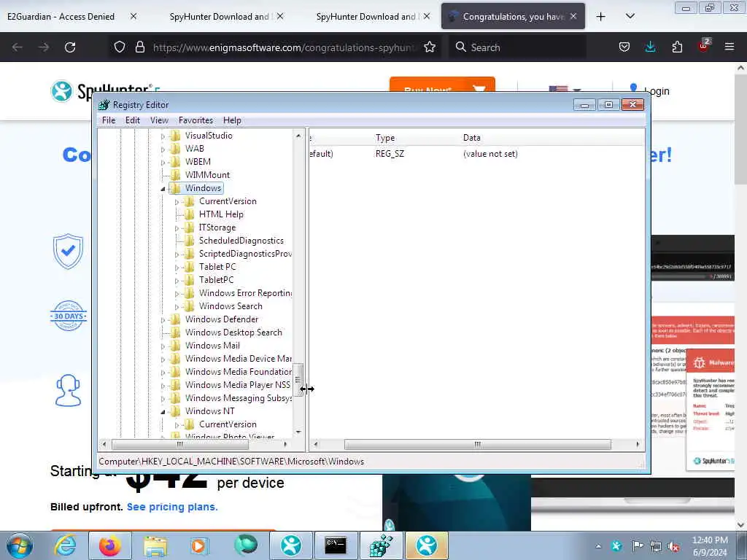Open the File menu in Registry Editor
This screenshot has width=747, height=560.
tap(109, 120)
